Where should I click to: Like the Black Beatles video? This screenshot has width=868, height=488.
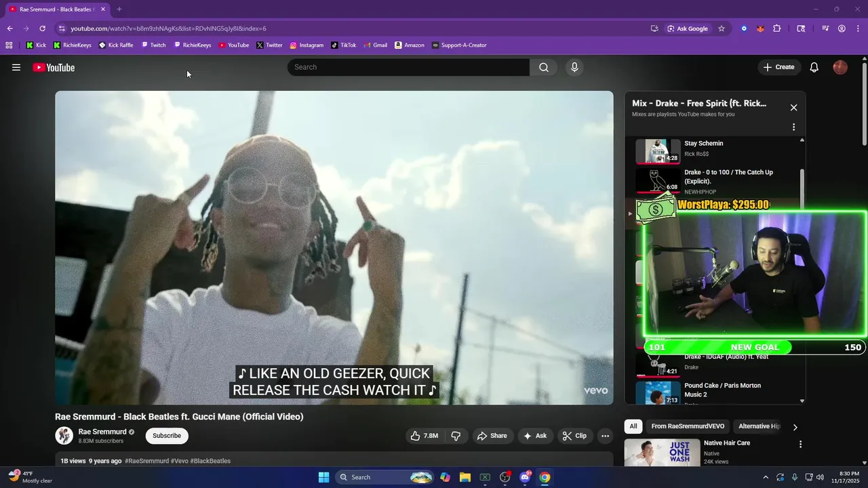pyautogui.click(x=425, y=436)
